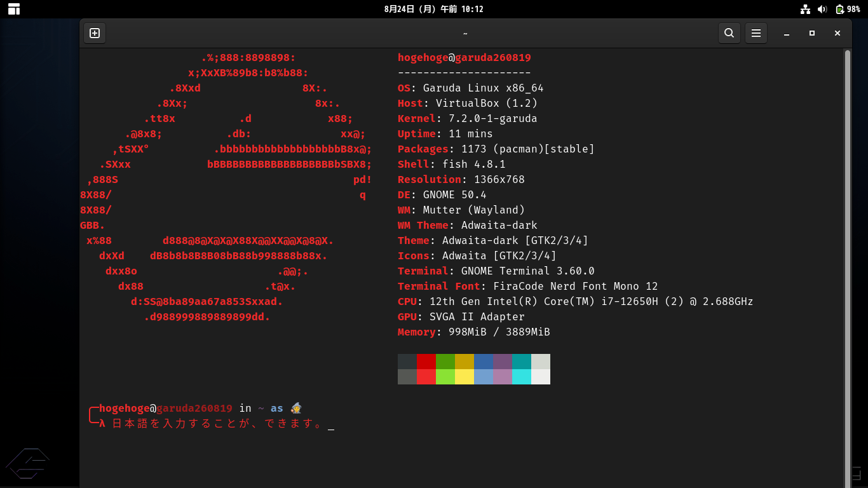Click the bright cyan color block
The width and height of the screenshot is (868, 488).
[x=522, y=377]
